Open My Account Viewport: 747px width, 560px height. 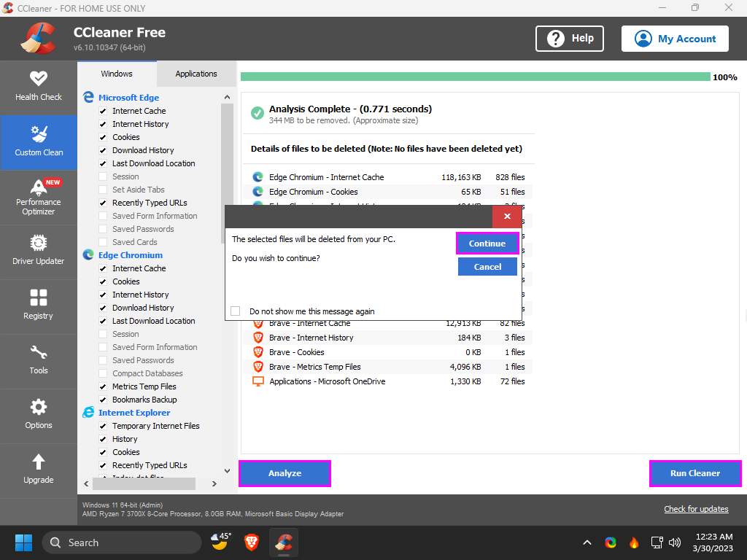pyautogui.click(x=675, y=39)
